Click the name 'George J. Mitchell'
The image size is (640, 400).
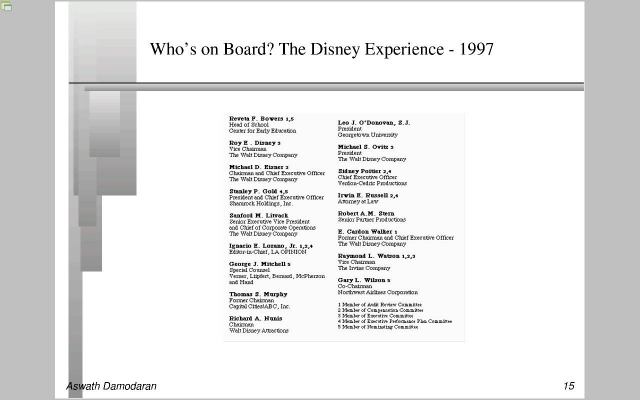coord(257,264)
